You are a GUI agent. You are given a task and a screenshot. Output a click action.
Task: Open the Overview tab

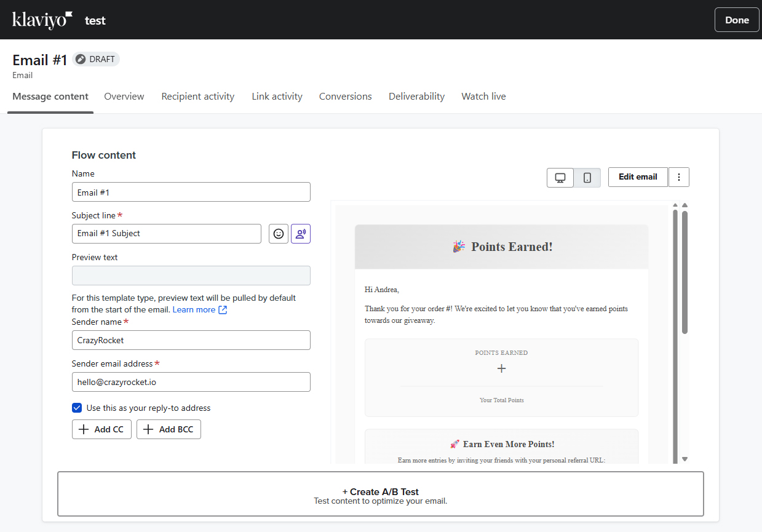coord(124,97)
